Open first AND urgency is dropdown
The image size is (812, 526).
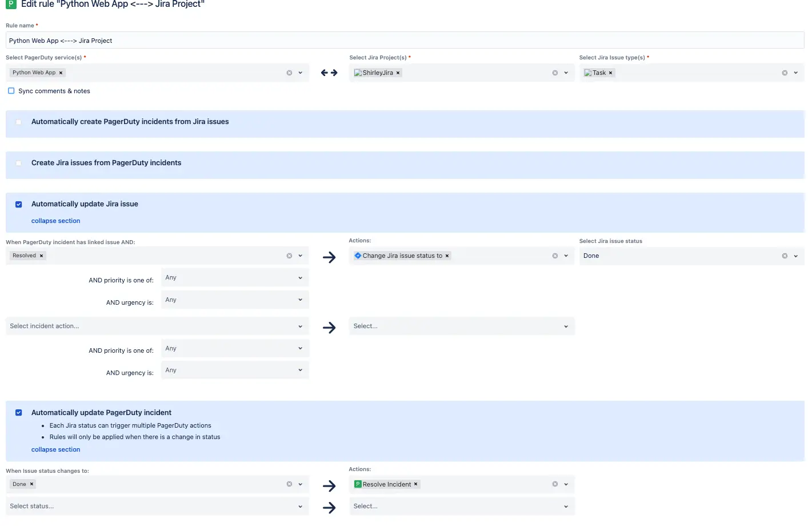click(x=235, y=300)
